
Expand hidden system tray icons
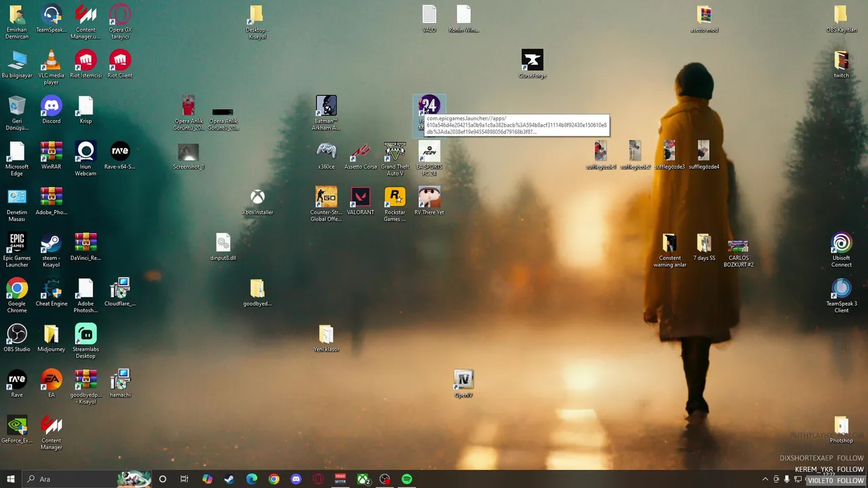[x=766, y=479]
